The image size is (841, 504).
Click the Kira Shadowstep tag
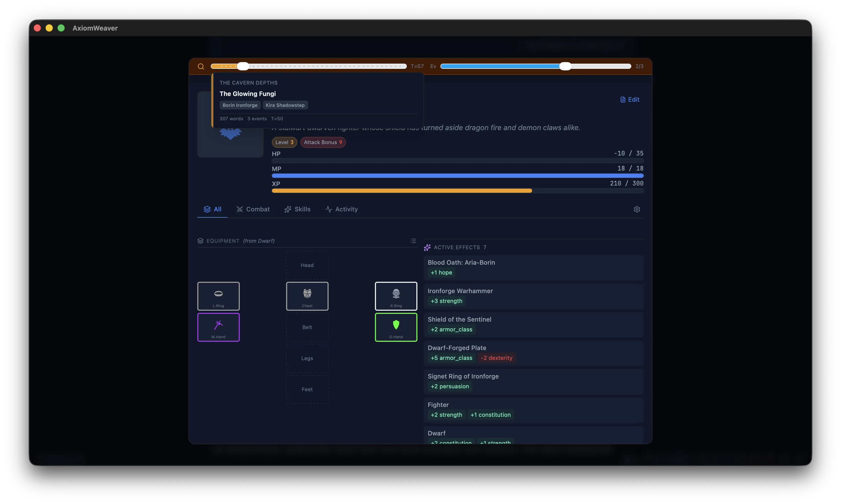coord(285,105)
